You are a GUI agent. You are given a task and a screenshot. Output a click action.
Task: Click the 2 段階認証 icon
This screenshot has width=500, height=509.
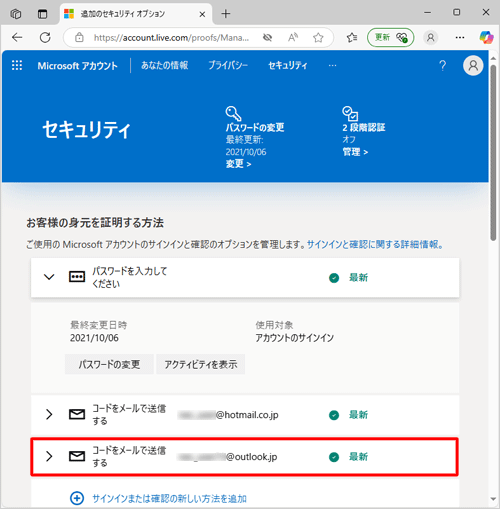[x=350, y=113]
